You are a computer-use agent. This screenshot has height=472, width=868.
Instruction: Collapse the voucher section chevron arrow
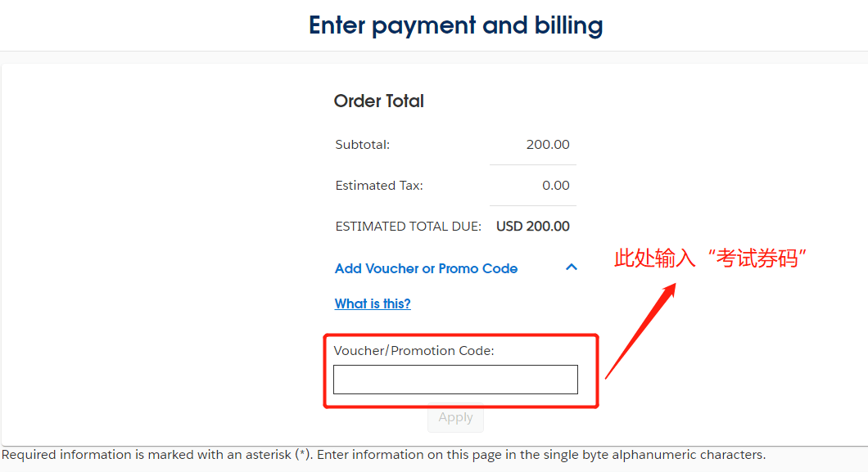(572, 267)
